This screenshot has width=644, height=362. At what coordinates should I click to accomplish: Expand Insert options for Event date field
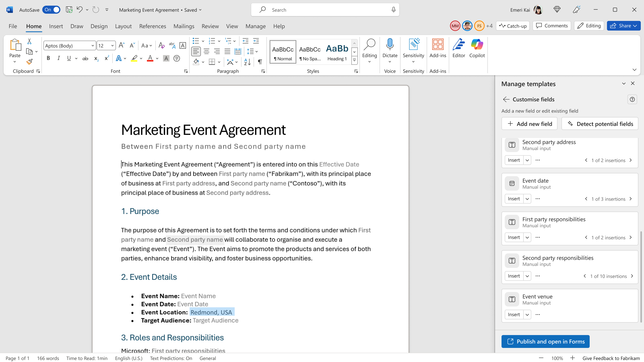click(527, 199)
